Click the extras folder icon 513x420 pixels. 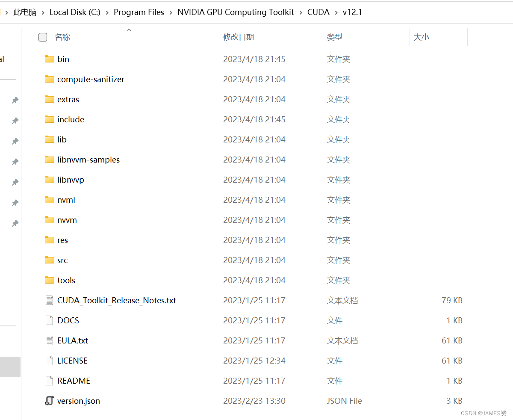[50, 99]
